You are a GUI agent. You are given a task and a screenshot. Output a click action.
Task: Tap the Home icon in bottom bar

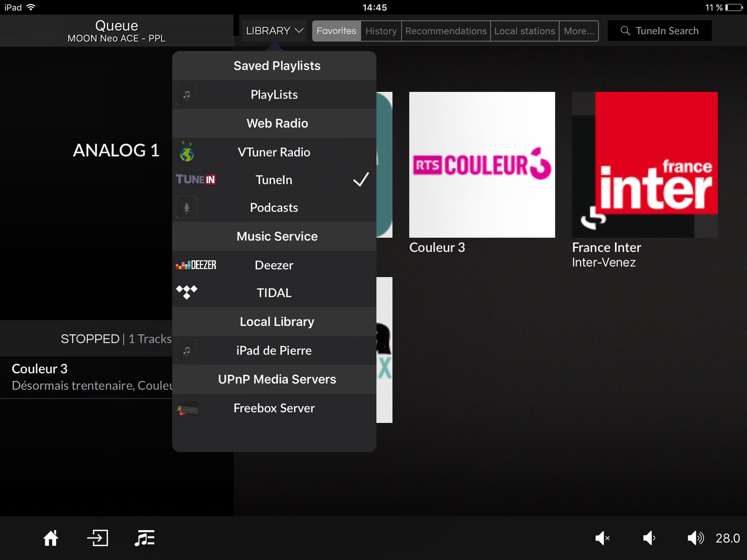pyautogui.click(x=51, y=538)
